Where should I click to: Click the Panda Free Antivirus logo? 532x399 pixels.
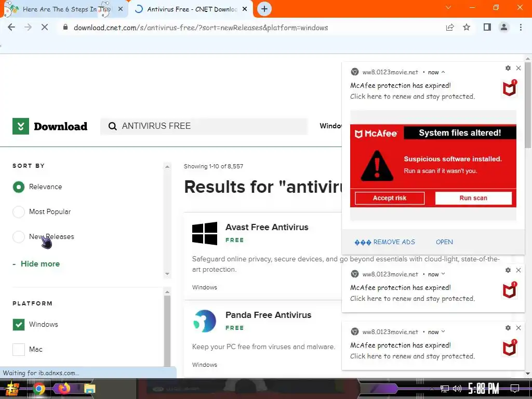205,321
